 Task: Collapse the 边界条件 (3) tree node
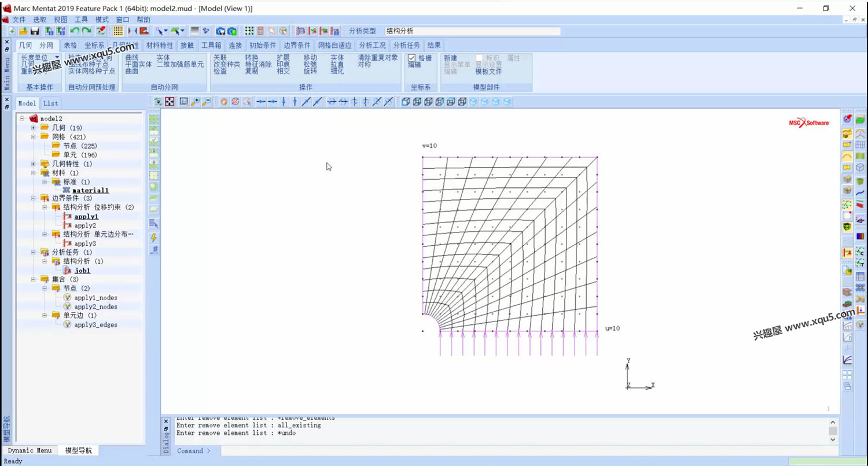34,198
